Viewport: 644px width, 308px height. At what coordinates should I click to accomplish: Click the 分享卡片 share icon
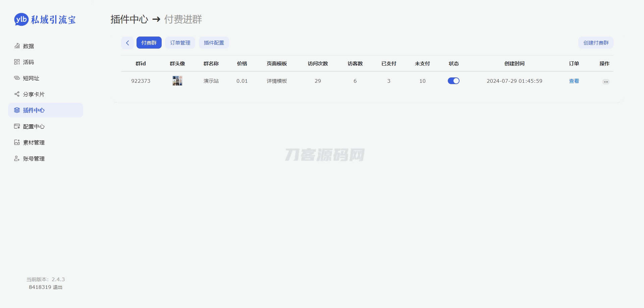[x=17, y=94]
